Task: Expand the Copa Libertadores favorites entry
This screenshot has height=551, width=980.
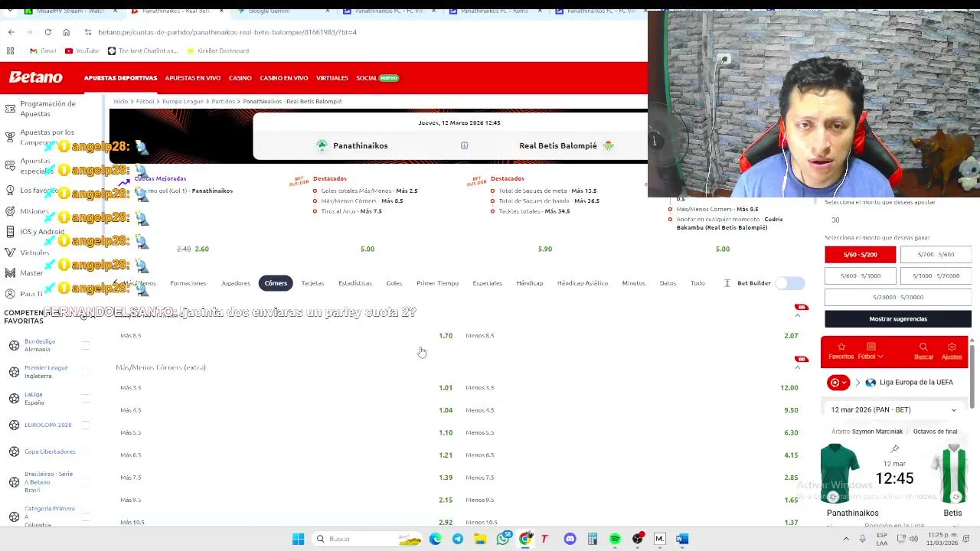Action: click(86, 452)
